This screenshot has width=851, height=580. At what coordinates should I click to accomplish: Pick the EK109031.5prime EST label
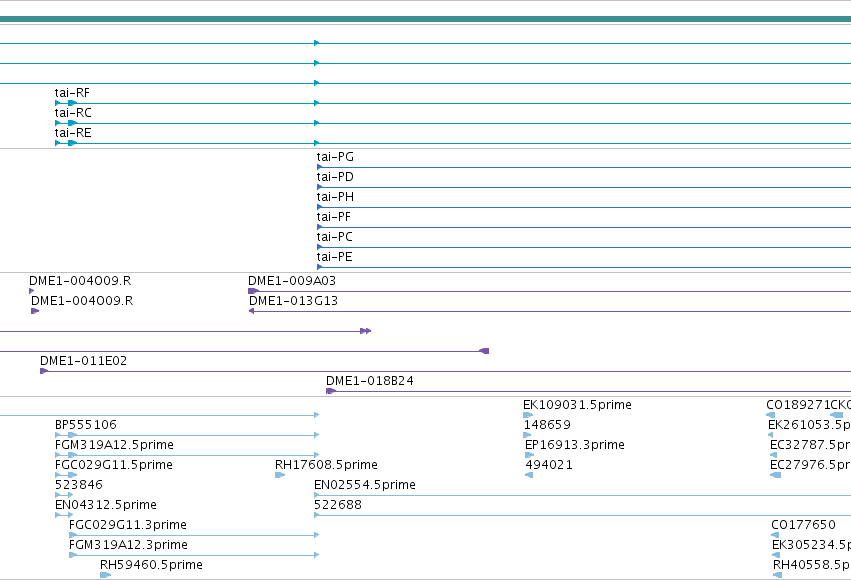[577, 405]
